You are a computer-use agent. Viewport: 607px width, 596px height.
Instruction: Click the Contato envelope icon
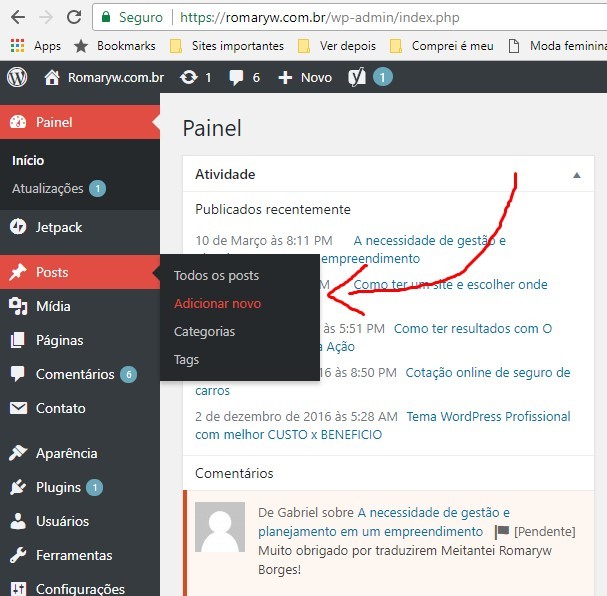18,408
